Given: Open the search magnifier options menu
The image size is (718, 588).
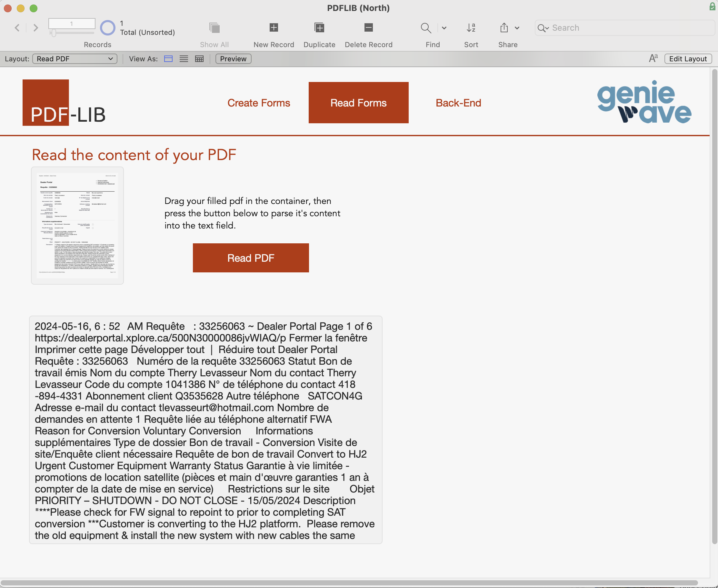Looking at the screenshot, I should tap(543, 28).
